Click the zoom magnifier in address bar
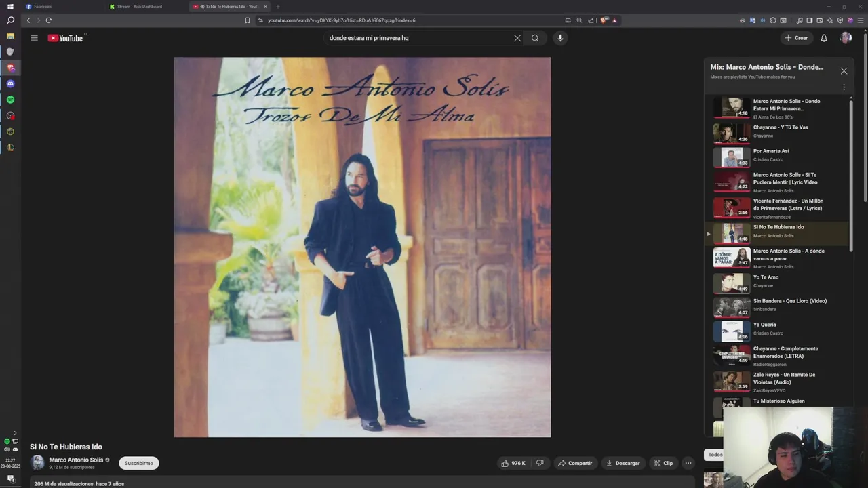Image resolution: width=868 pixels, height=488 pixels. [x=579, y=20]
